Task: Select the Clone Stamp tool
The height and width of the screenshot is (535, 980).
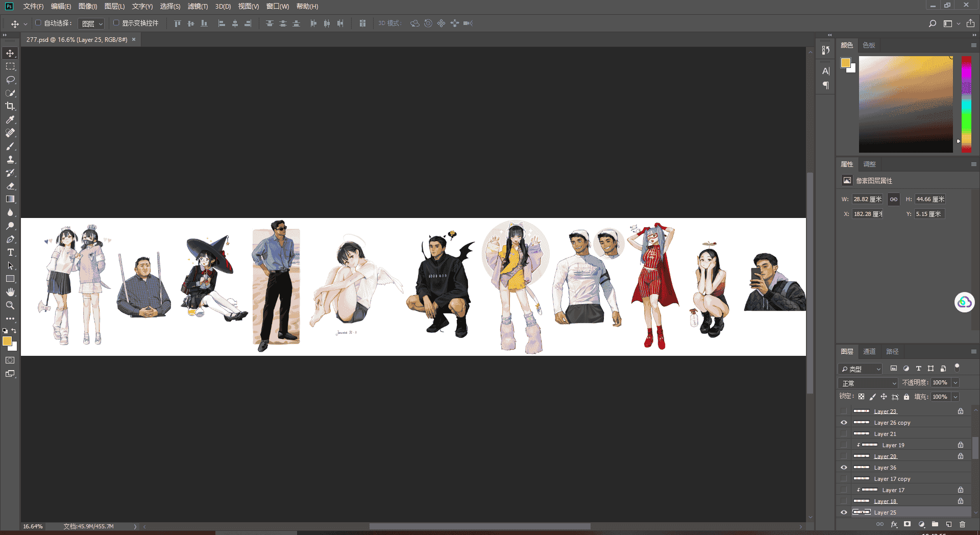Action: (10, 159)
